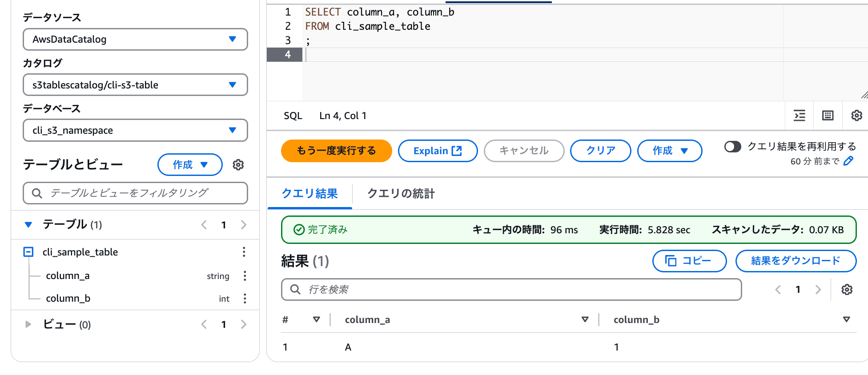
Task: Select the column_b tree entry
Action: pyautogui.click(x=68, y=298)
